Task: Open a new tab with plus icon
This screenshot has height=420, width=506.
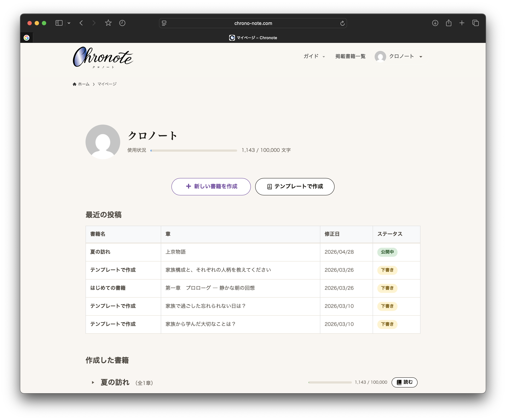Action: pyautogui.click(x=462, y=23)
